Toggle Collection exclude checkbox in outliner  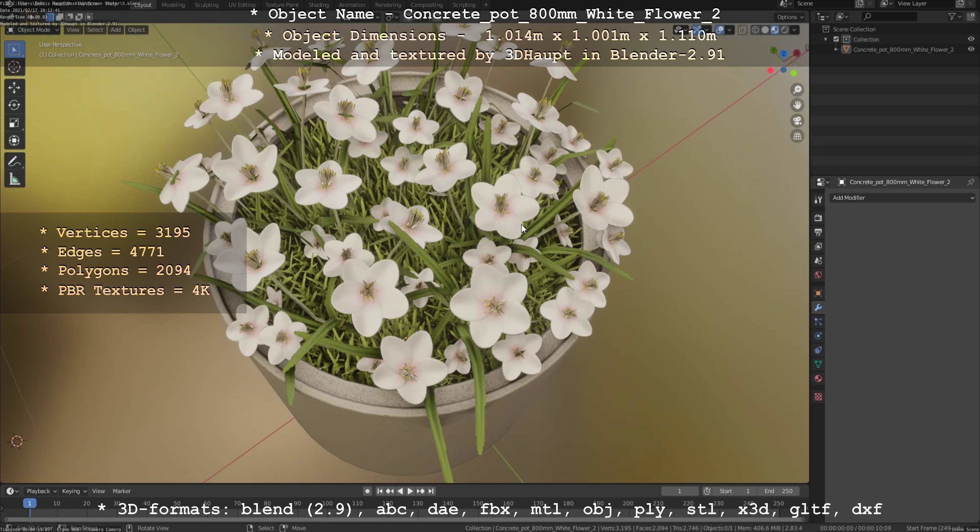[x=836, y=39]
